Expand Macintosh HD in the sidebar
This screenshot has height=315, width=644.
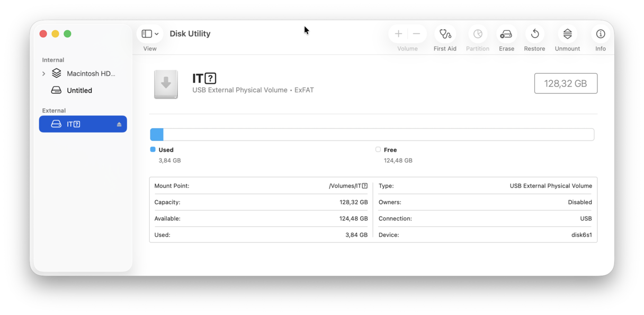(x=44, y=73)
